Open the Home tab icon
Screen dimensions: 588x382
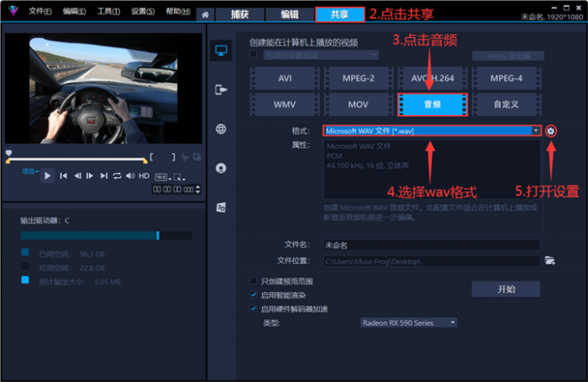pos(205,15)
